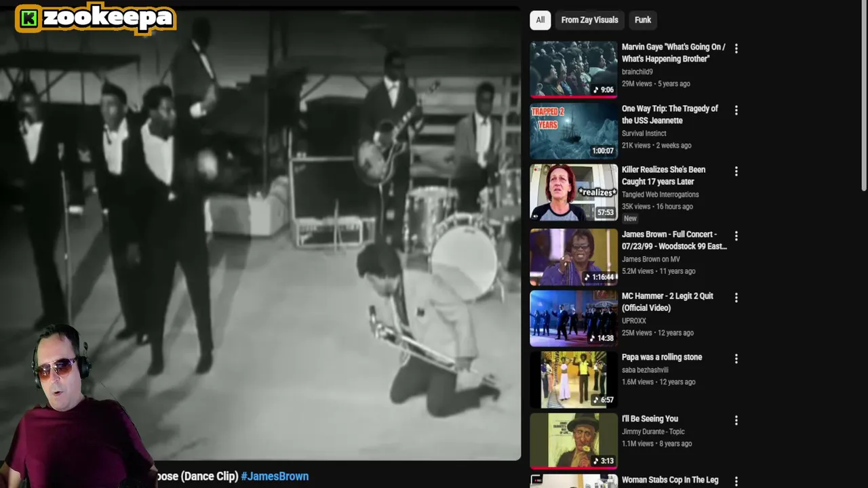Open Killer Realizes video thumbnail

[574, 193]
